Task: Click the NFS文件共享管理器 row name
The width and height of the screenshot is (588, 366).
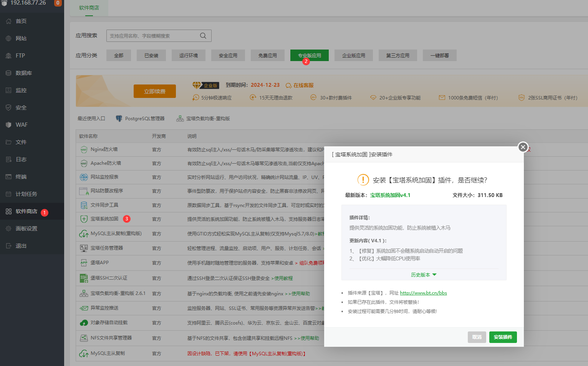Action: pos(111,338)
